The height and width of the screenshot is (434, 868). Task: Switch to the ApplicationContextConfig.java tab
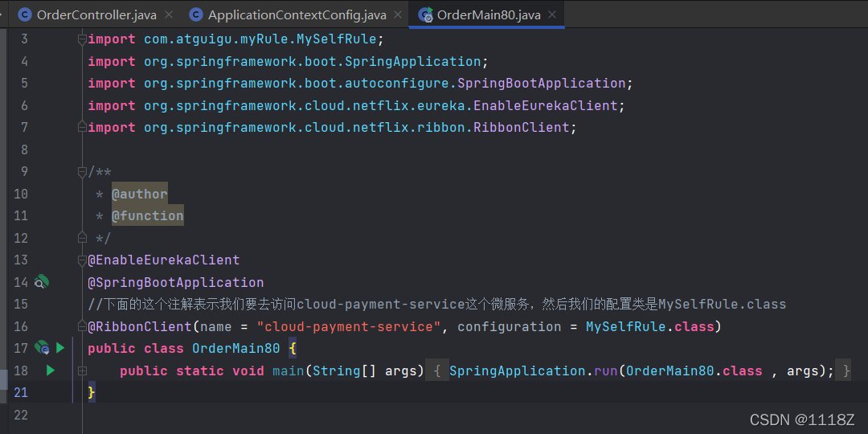click(297, 15)
